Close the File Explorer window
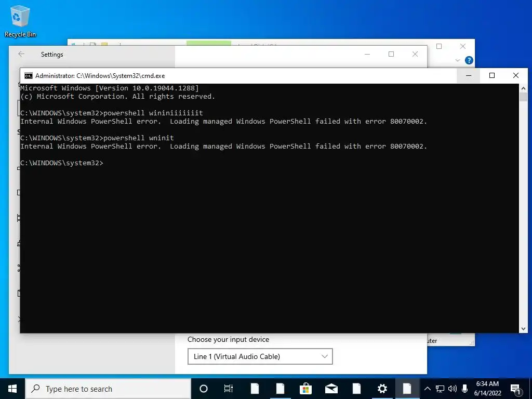532x399 pixels. (x=463, y=46)
